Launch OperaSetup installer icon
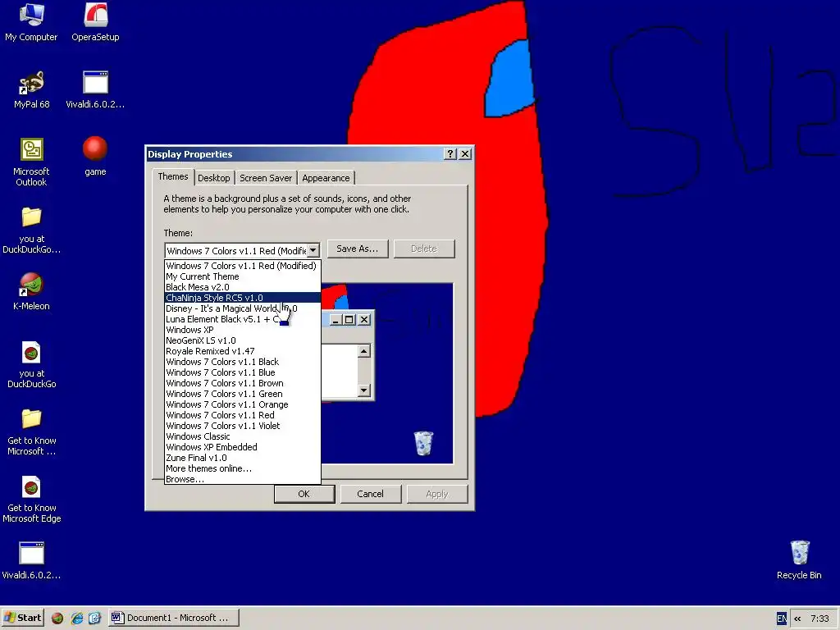Viewport: 840px width, 630px height. [95, 22]
